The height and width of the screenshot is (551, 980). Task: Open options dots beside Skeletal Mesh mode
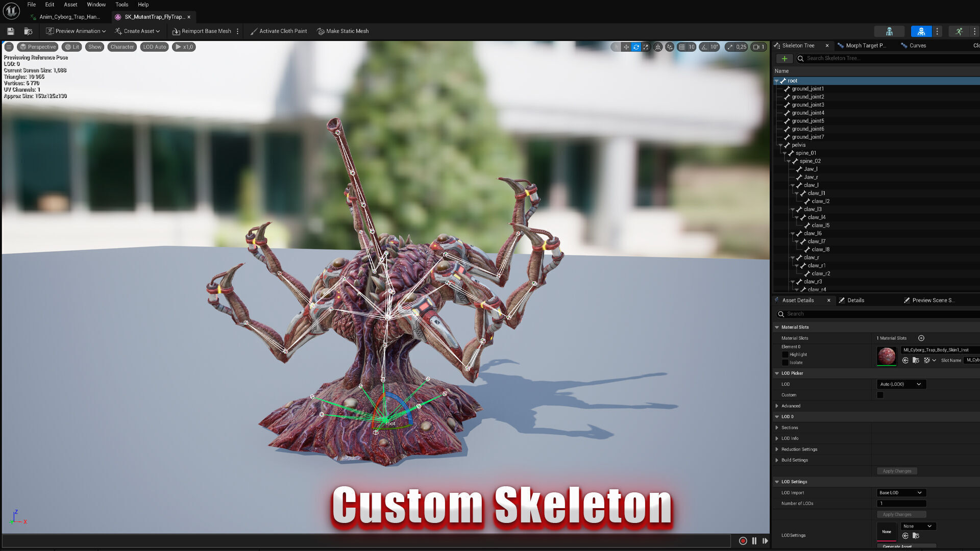tap(937, 31)
